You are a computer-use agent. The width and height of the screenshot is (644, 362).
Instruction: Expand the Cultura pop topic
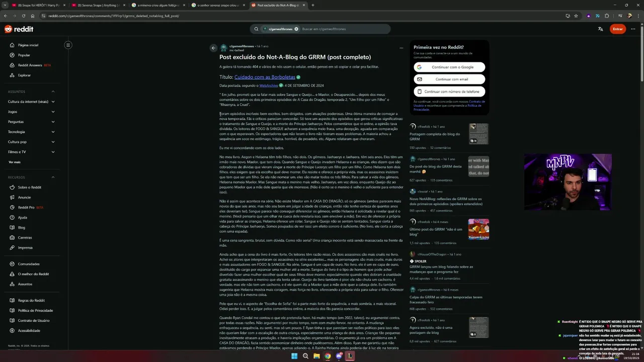(x=31, y=142)
